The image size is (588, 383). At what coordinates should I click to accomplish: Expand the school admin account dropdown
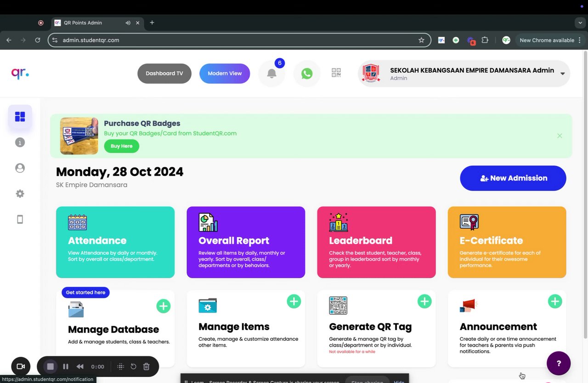562,74
